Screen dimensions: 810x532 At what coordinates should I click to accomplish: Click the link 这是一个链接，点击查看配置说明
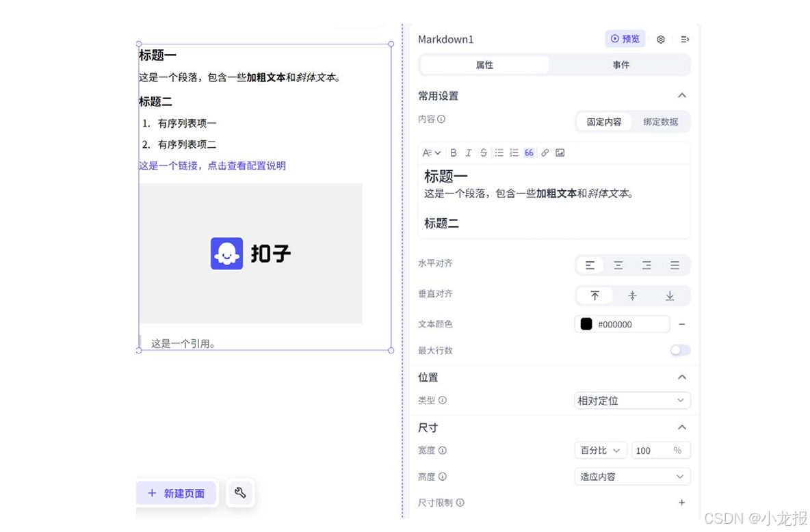tap(212, 165)
